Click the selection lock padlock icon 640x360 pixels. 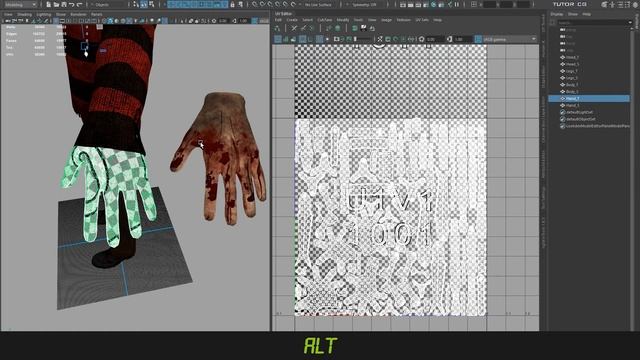232,4
